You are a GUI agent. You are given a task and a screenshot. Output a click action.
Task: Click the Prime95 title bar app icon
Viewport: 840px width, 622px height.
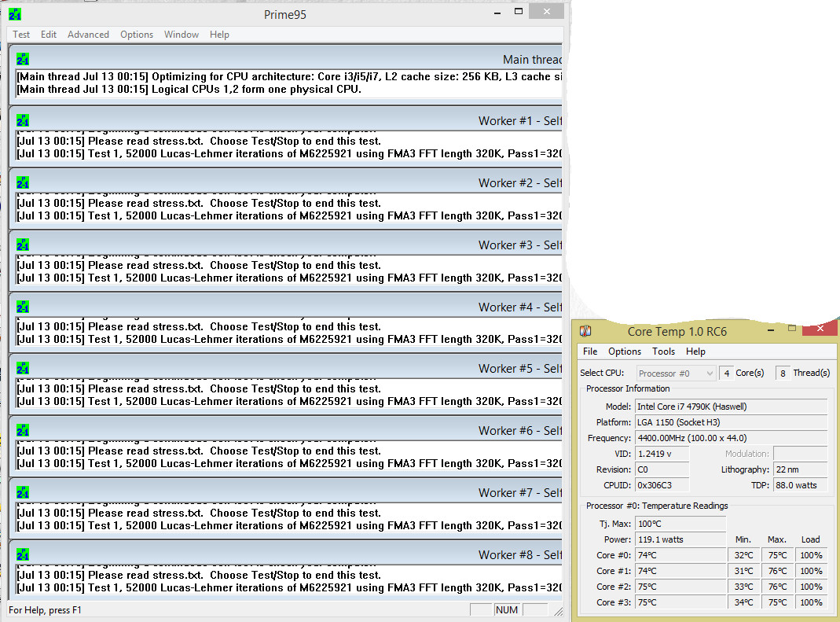click(15, 14)
